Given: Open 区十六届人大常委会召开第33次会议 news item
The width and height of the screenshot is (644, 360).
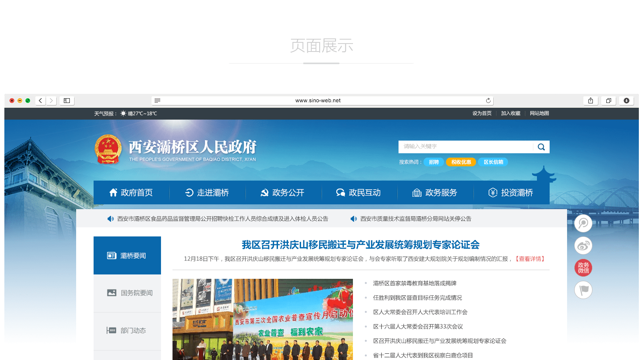Looking at the screenshot, I should (418, 326).
